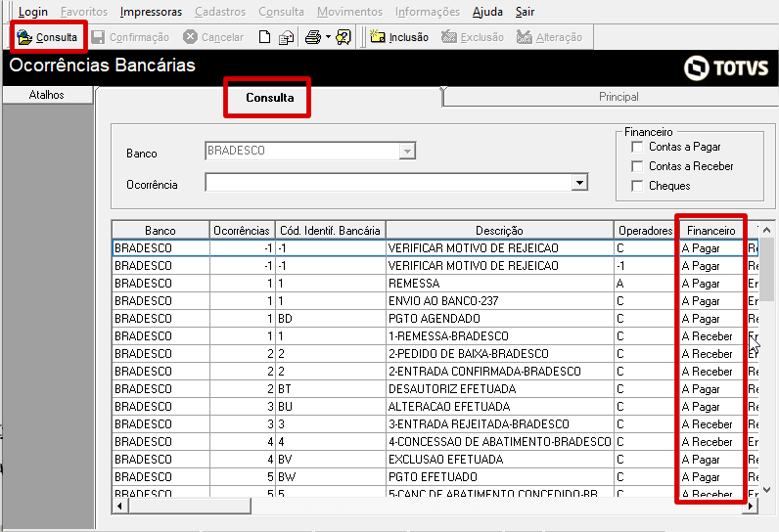This screenshot has height=532, width=779.
Task: Select the PGTO EFETUADO row
Action: coord(435,477)
